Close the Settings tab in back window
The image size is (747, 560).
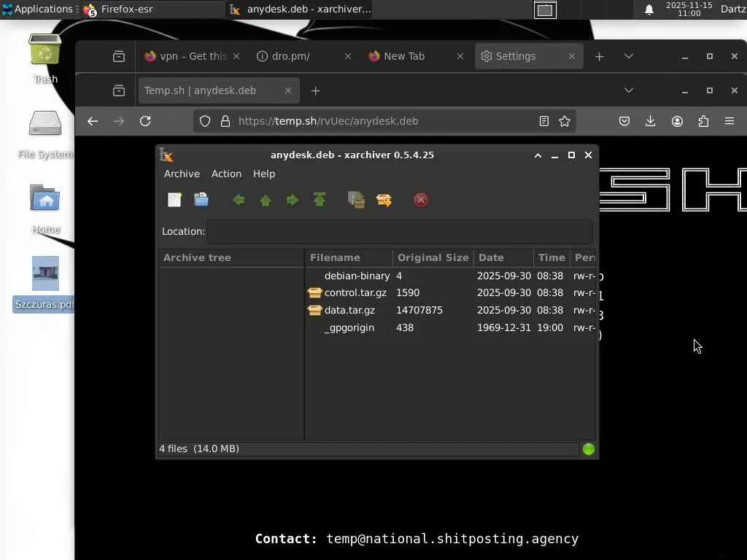[x=572, y=56]
